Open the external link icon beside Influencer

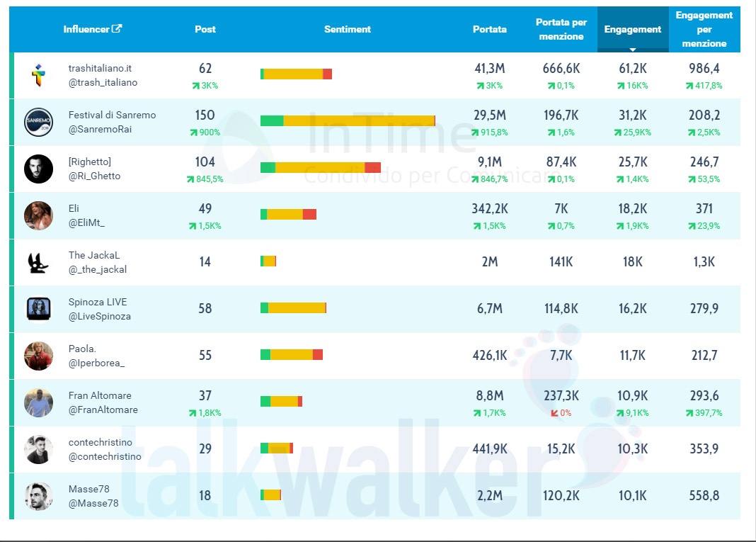coord(117,28)
